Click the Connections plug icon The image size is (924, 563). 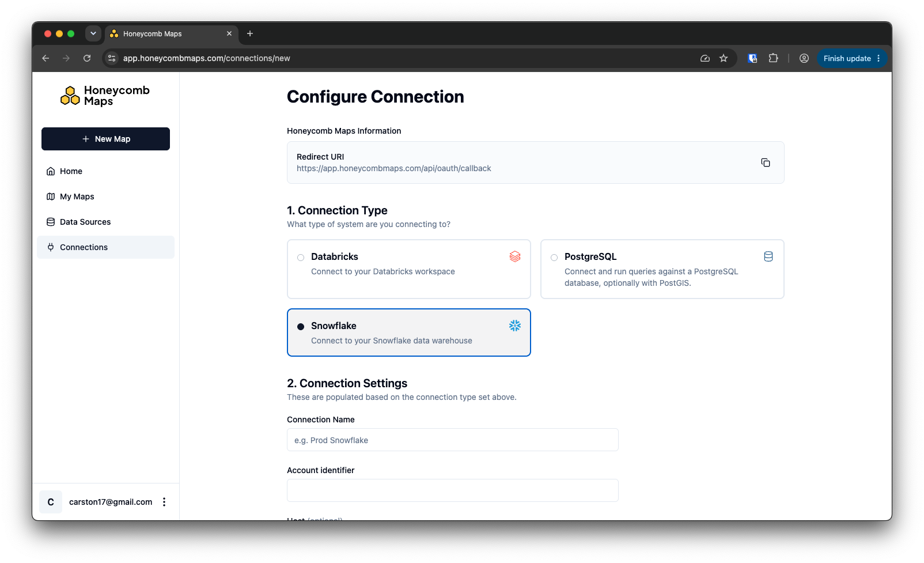(51, 247)
